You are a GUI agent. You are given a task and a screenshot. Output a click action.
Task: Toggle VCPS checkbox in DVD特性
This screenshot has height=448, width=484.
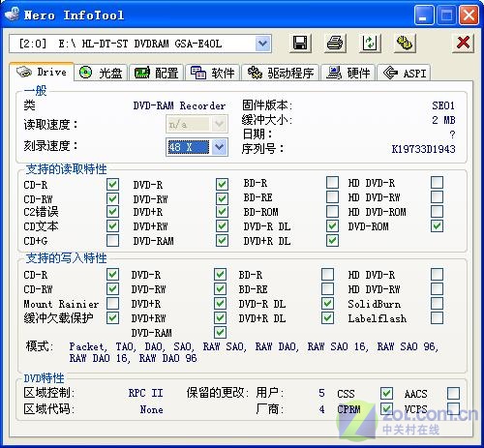point(453,408)
